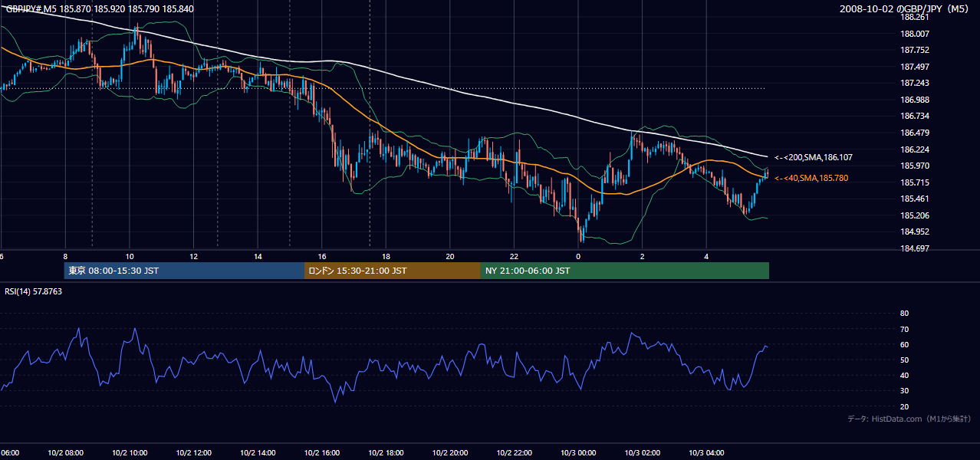Click the 2008-10-02 GBP/JPY (M5) chart title
This screenshot has width=980, height=460.
click(x=905, y=8)
